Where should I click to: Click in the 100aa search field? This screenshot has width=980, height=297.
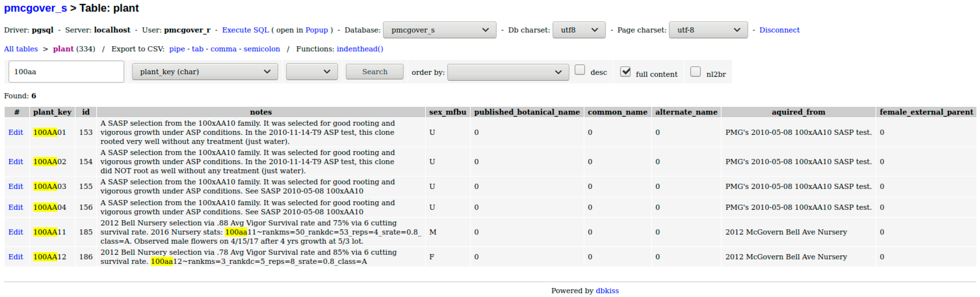[66, 72]
